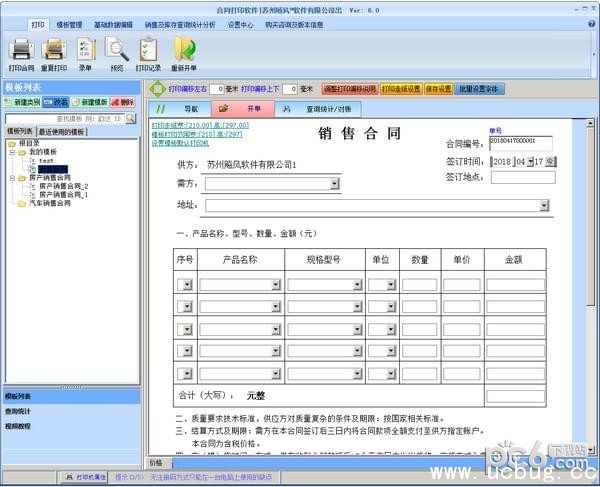Image resolution: width=600 pixels, height=487 pixels.
Task: Click the 重复打印 toolbar icon
Action: coord(53,50)
